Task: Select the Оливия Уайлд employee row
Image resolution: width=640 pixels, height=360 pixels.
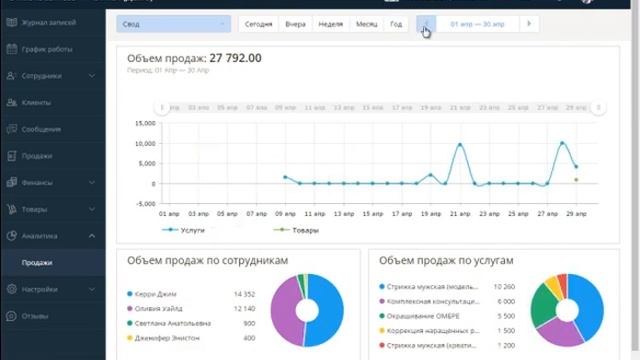Action: click(x=191, y=309)
